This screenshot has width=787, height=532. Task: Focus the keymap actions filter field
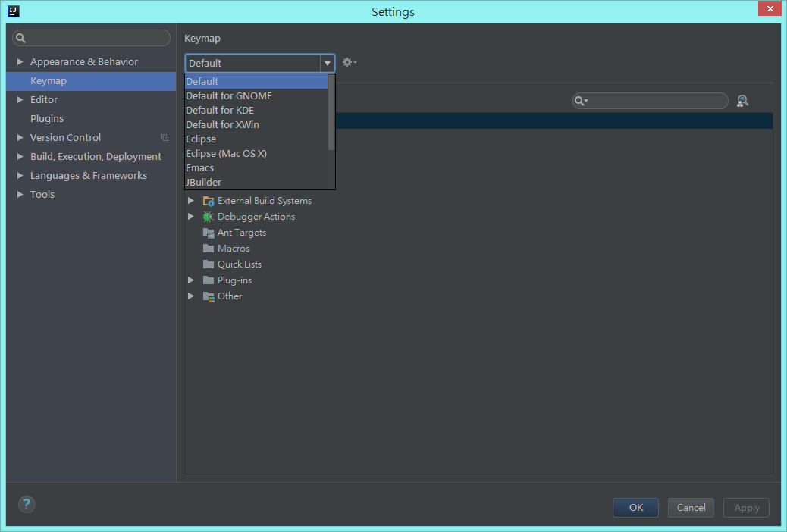point(651,101)
